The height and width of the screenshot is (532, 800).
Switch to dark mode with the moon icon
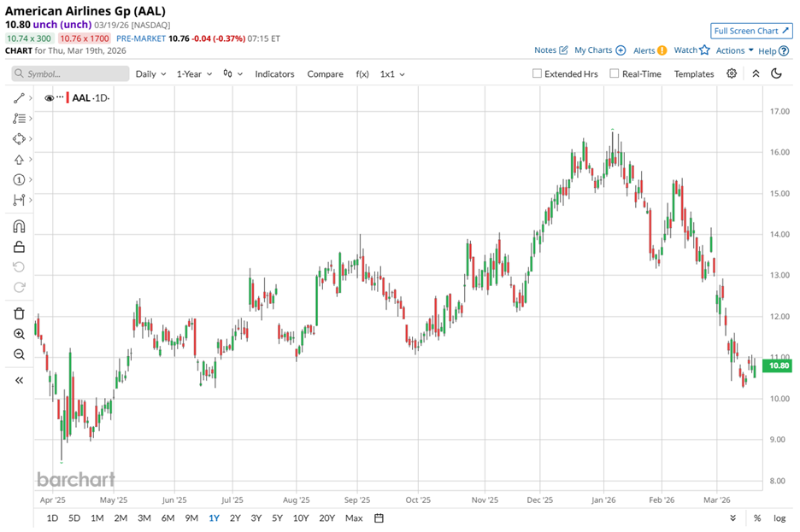click(x=777, y=73)
